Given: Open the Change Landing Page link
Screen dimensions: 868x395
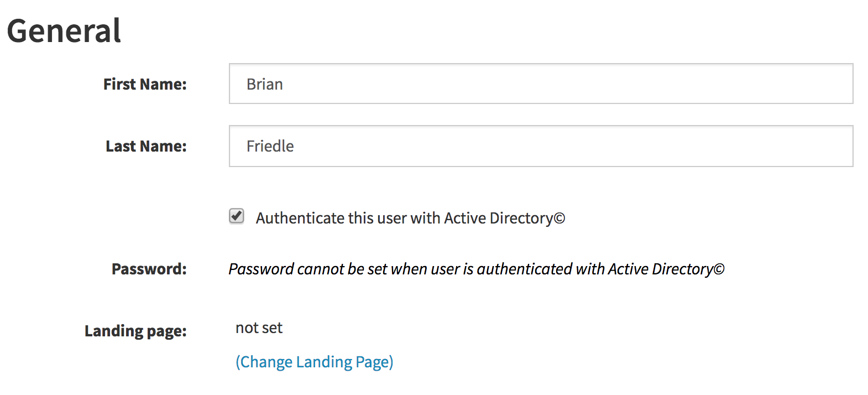Looking at the screenshot, I should (315, 362).
